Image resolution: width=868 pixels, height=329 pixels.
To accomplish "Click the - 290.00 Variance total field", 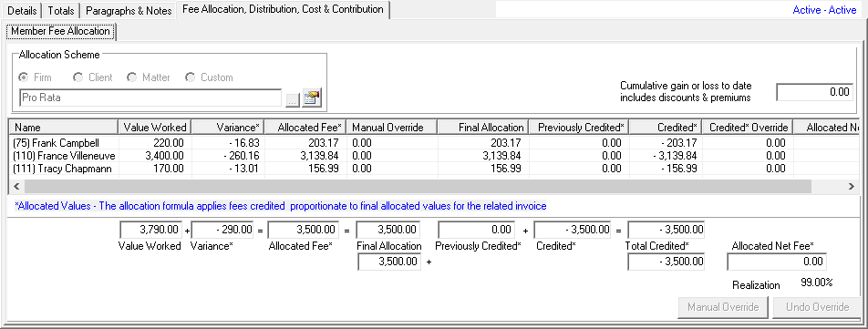I will point(222,230).
